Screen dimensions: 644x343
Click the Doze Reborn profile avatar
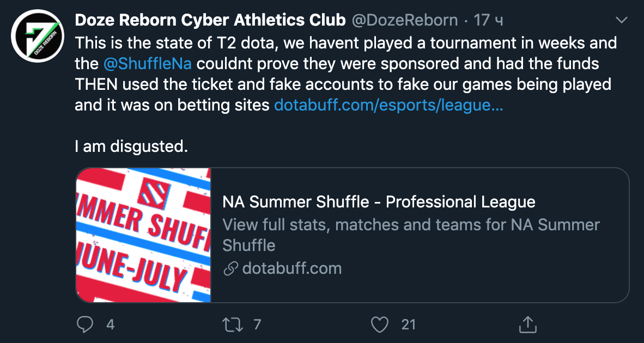click(37, 36)
